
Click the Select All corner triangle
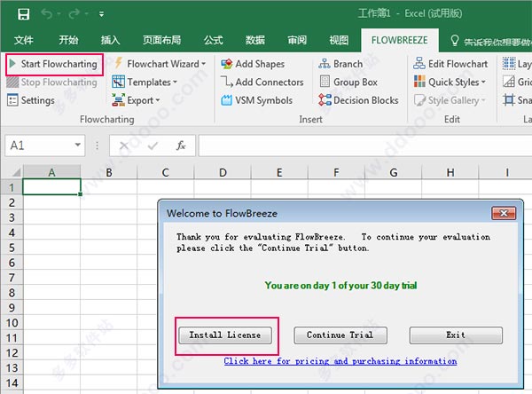(x=16, y=172)
